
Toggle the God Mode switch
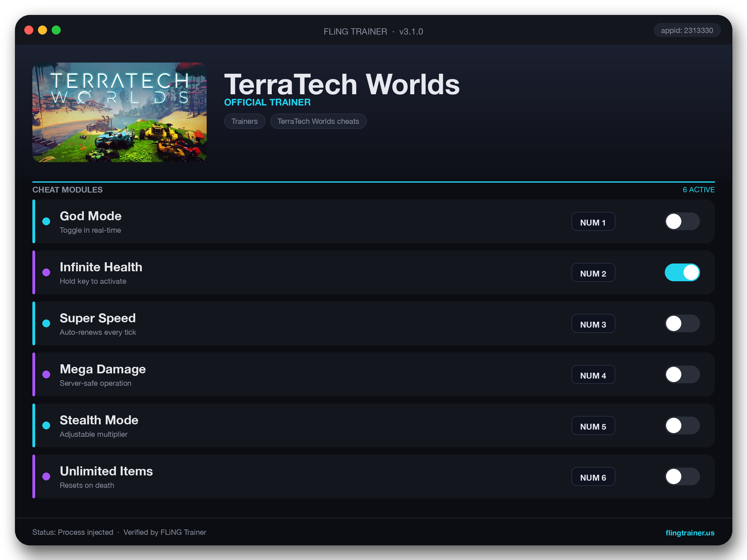pos(682,222)
